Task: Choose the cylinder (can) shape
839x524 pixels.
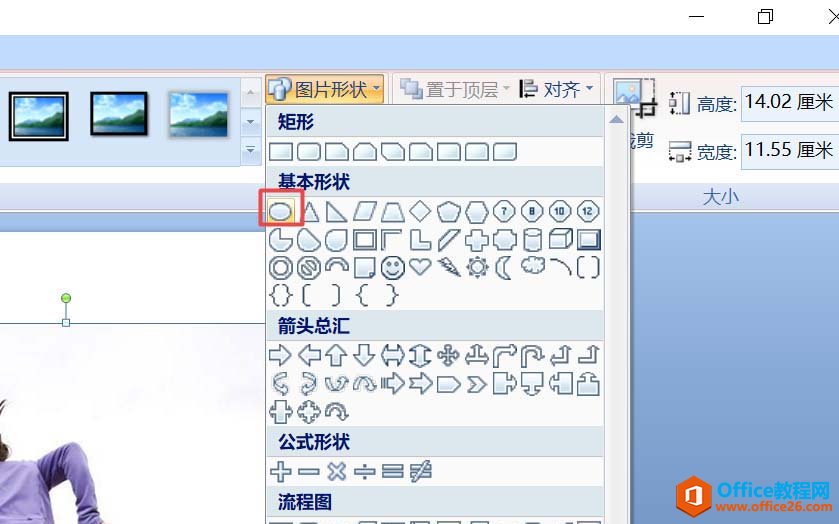Action: coord(532,240)
